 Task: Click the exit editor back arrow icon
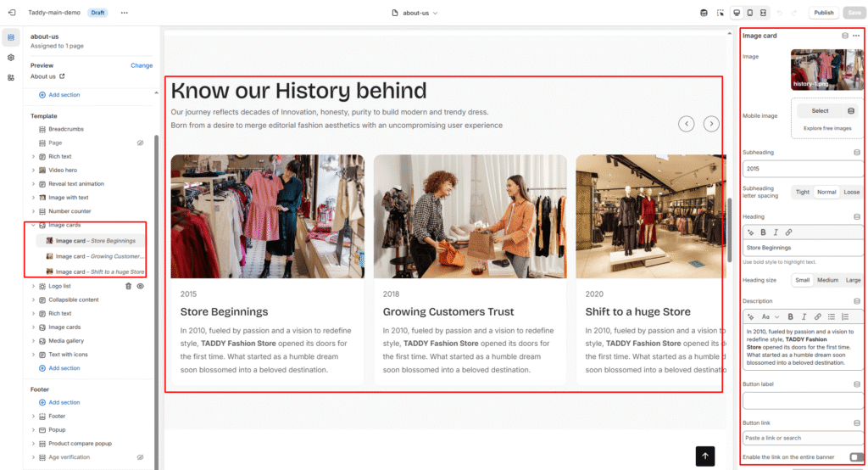(11, 13)
